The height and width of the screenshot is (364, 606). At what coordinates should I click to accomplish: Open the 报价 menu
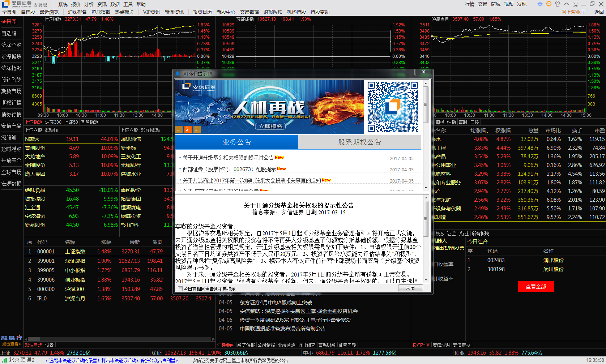click(x=76, y=4)
